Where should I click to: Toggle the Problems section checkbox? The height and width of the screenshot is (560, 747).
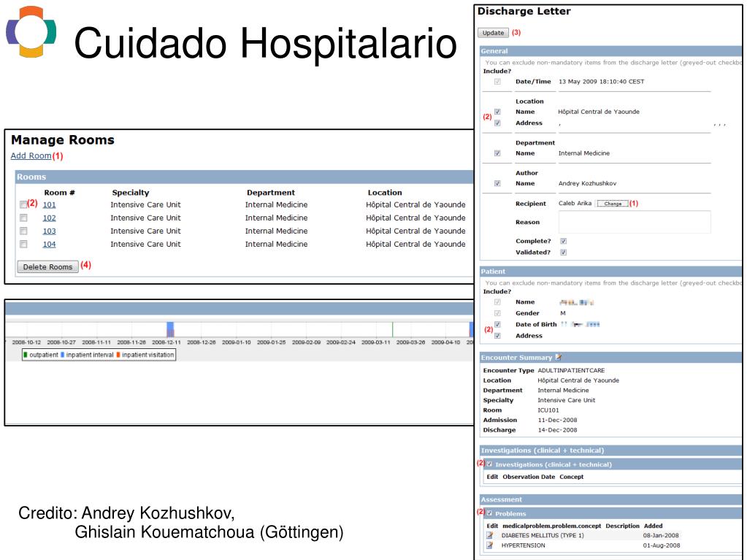pyautogui.click(x=489, y=513)
